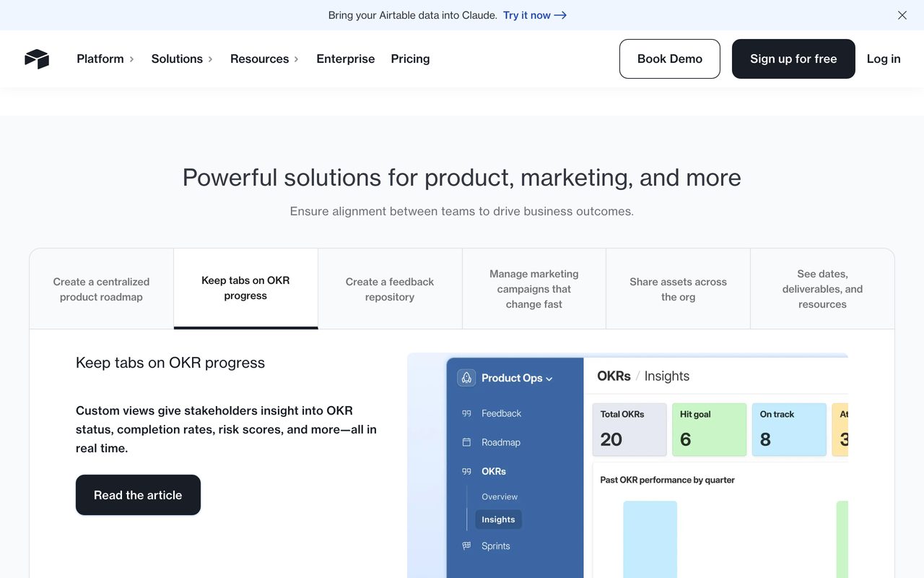This screenshot has height=578, width=924.
Task: Expand the Resources menu chevron
Action: tap(297, 59)
